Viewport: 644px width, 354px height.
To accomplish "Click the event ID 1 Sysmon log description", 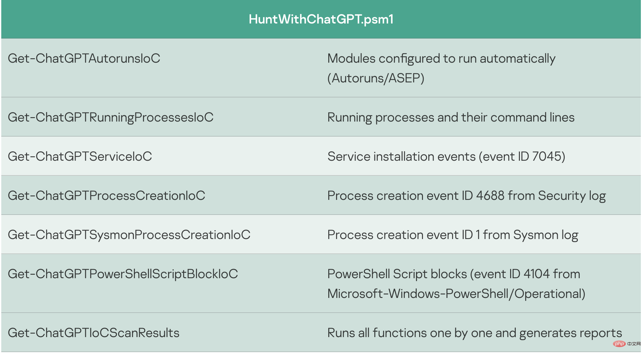I will [453, 235].
